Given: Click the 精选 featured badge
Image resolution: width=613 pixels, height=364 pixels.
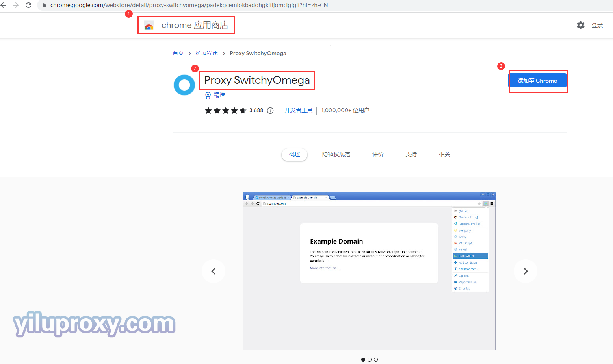Looking at the screenshot, I should tap(215, 95).
